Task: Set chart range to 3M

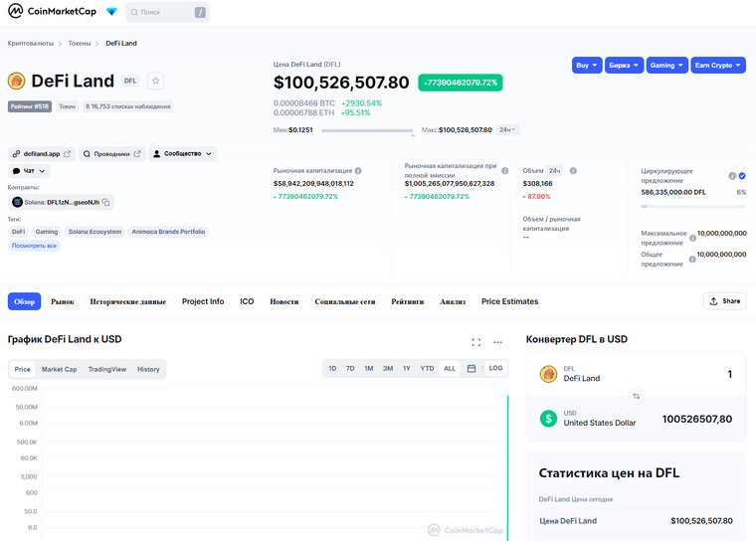Action: pos(388,368)
